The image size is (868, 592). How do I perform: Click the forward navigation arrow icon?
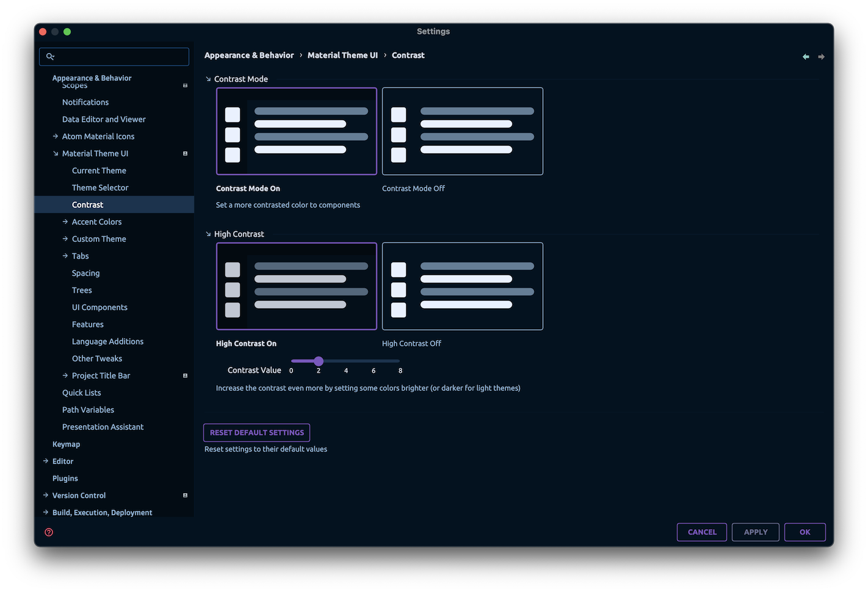(x=821, y=56)
